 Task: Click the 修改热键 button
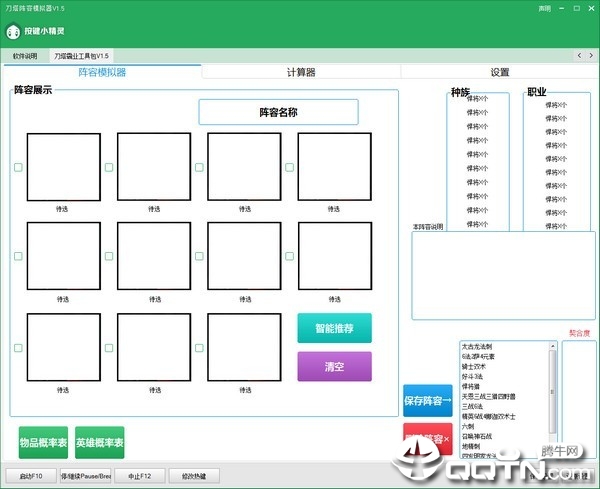click(x=194, y=476)
